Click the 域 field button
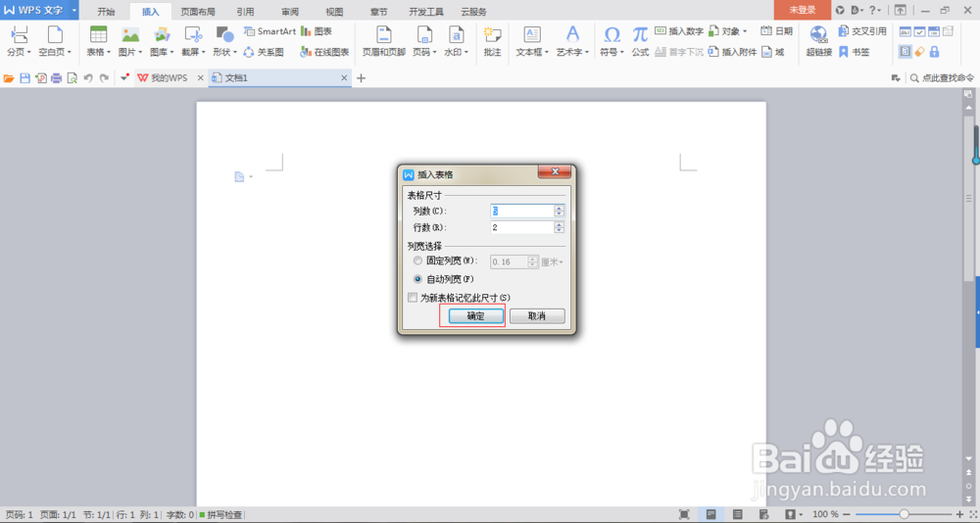Image resolution: width=980 pixels, height=523 pixels. tap(772, 53)
